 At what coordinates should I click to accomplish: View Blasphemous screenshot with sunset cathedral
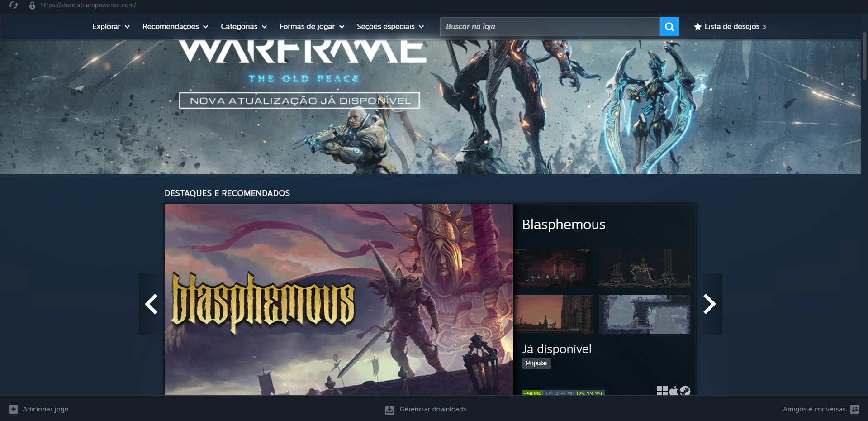pyautogui.click(x=554, y=315)
